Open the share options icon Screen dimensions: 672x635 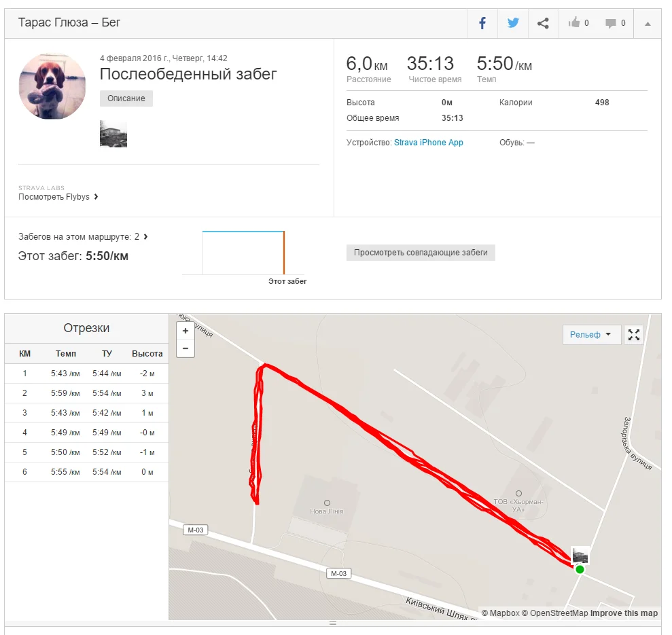pos(543,23)
